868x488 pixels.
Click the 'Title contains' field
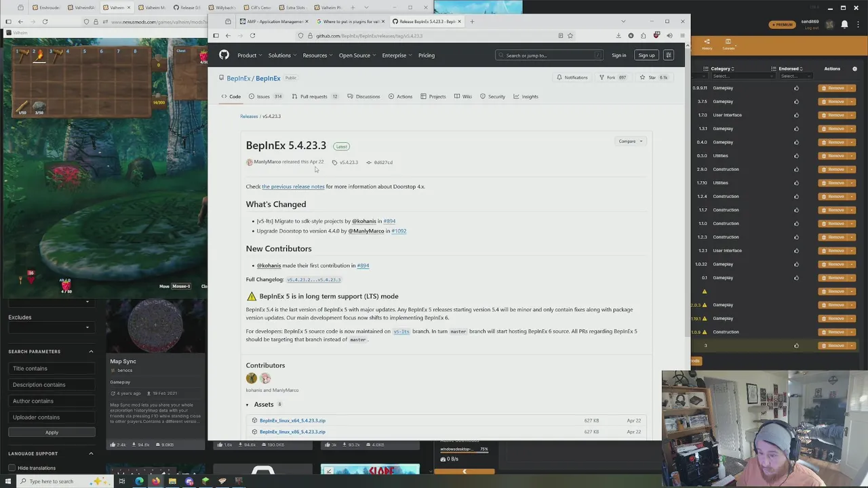[52, 368]
